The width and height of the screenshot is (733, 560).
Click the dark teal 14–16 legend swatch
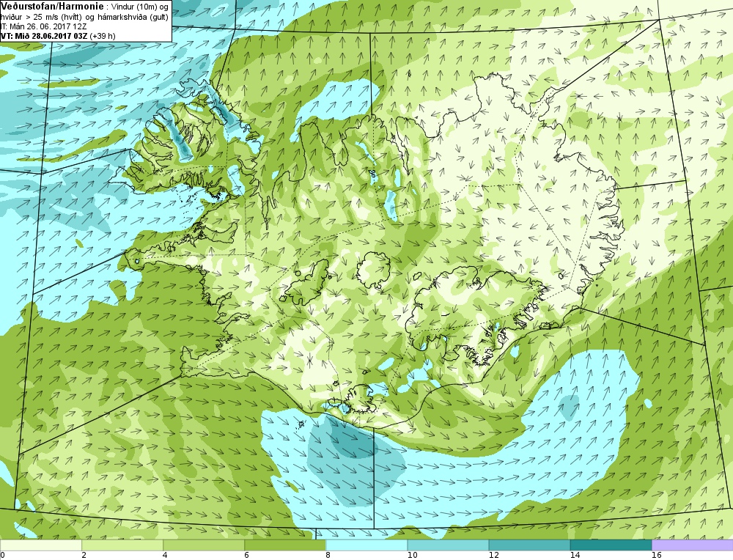click(611, 545)
